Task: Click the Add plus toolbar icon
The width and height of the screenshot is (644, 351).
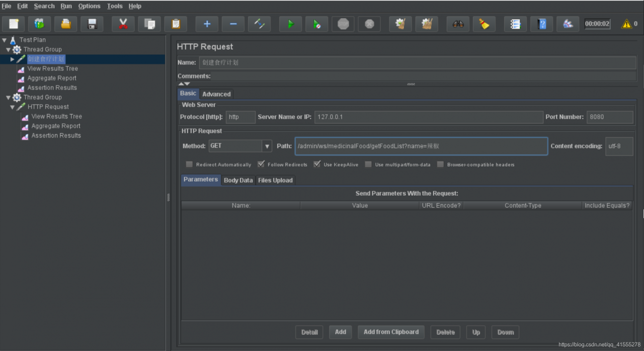Action: coord(207,24)
